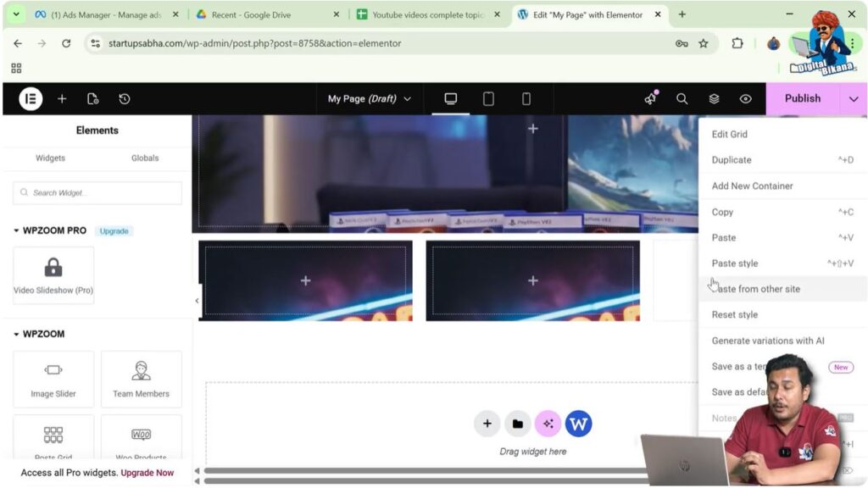Viewport: 868px width, 488px height.
Task: Open the Structure navigator layers icon
Action: click(x=714, y=98)
